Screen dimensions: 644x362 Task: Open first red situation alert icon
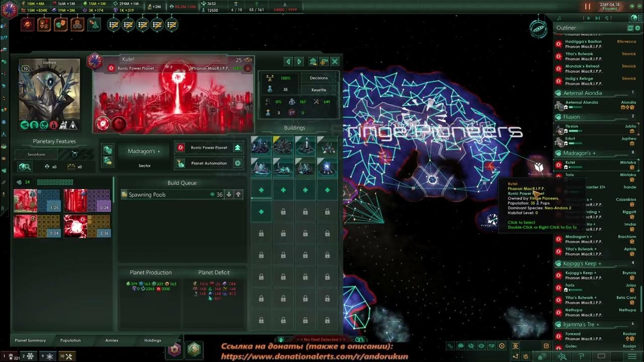[28, 24]
